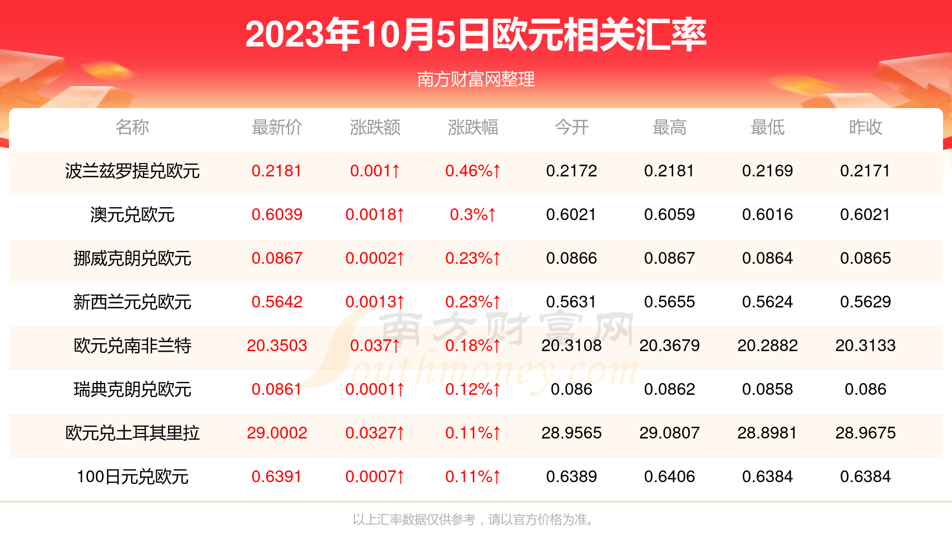952x560 pixels.
Task: Select the 涨跌幅 column header
Action: click(x=473, y=128)
